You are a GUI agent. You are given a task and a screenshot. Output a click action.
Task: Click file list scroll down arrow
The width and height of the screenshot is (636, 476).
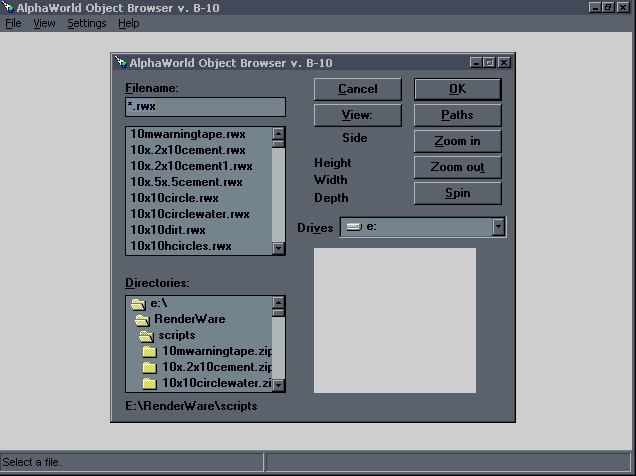(278, 248)
